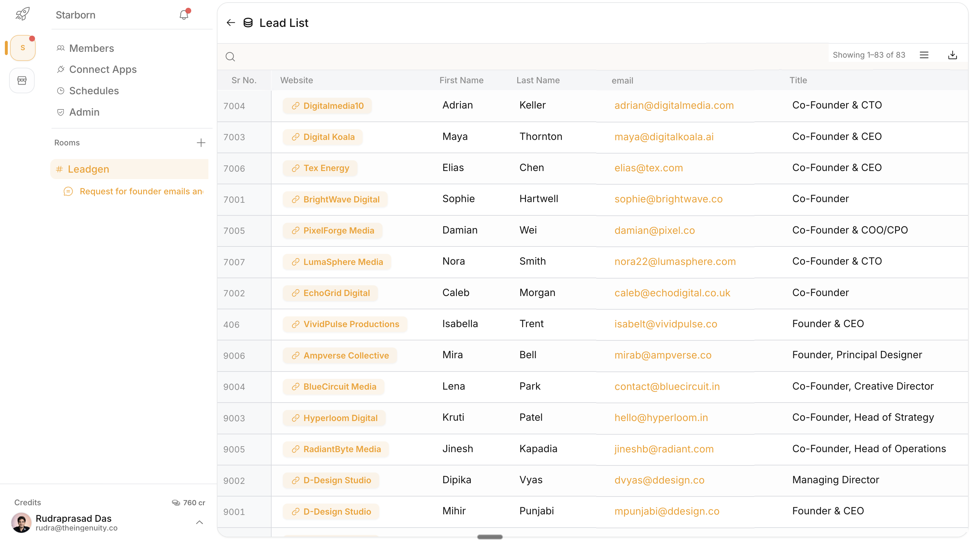Add a new room with the plus button
This screenshot has width=980, height=548.
[x=201, y=143]
